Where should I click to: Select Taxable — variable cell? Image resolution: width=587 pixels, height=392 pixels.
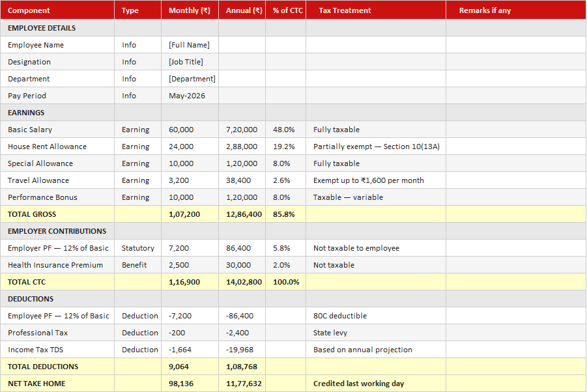[376, 197]
